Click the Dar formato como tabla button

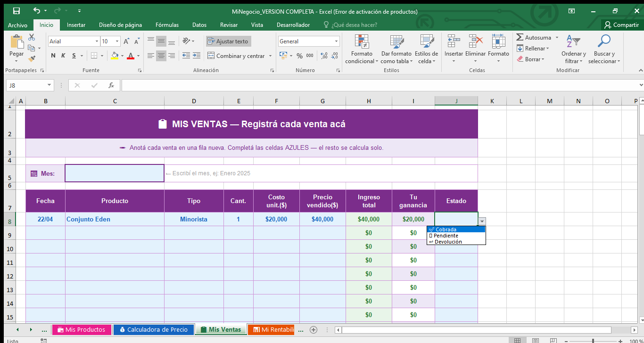tap(396, 49)
